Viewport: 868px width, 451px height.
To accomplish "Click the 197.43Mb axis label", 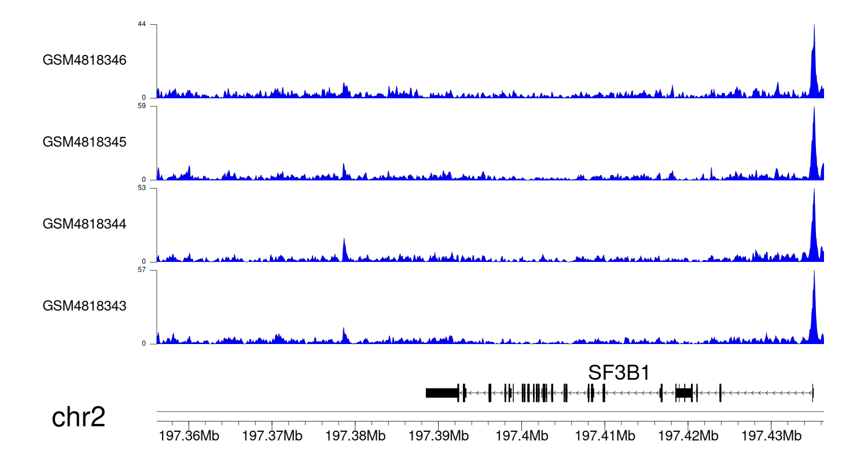I will [771, 435].
